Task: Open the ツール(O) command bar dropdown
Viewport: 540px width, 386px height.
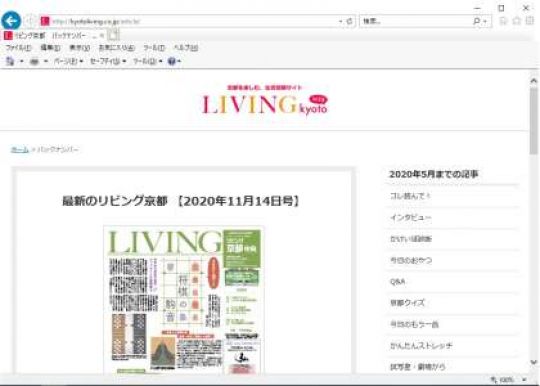Action: coord(147,61)
